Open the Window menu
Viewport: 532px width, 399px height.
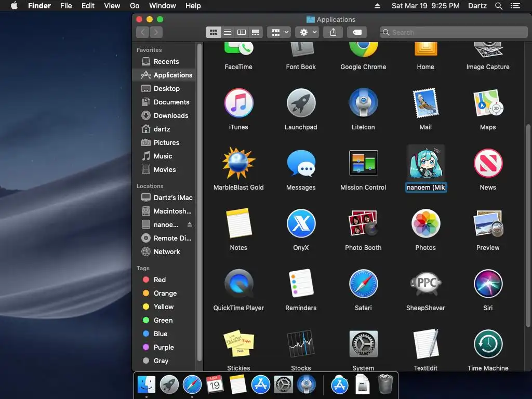coord(163,6)
